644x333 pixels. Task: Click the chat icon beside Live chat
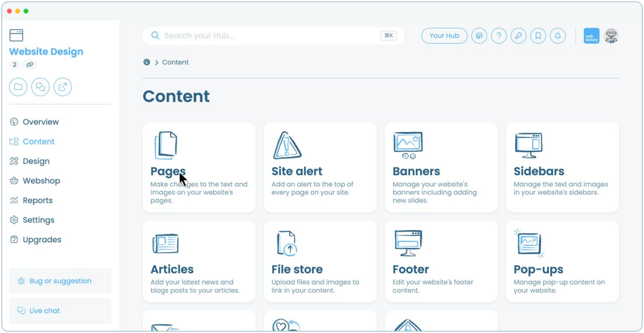[x=21, y=311]
